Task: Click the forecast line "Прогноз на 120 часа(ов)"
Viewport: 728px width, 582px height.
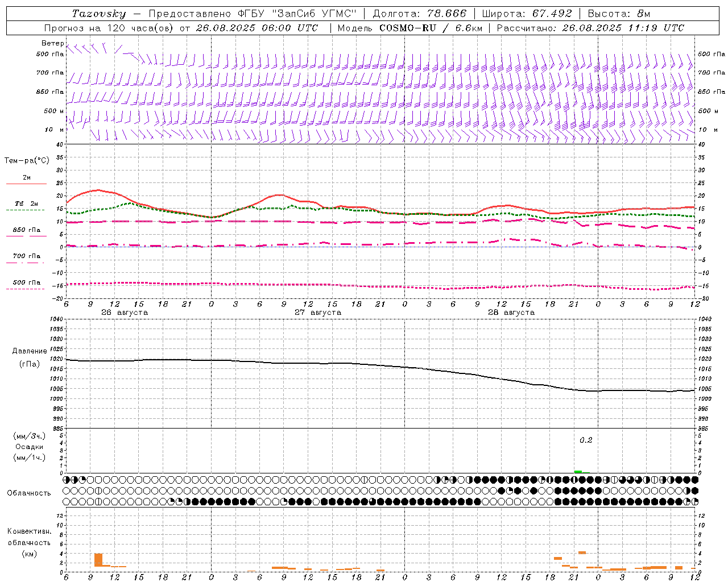Action: coord(109,28)
